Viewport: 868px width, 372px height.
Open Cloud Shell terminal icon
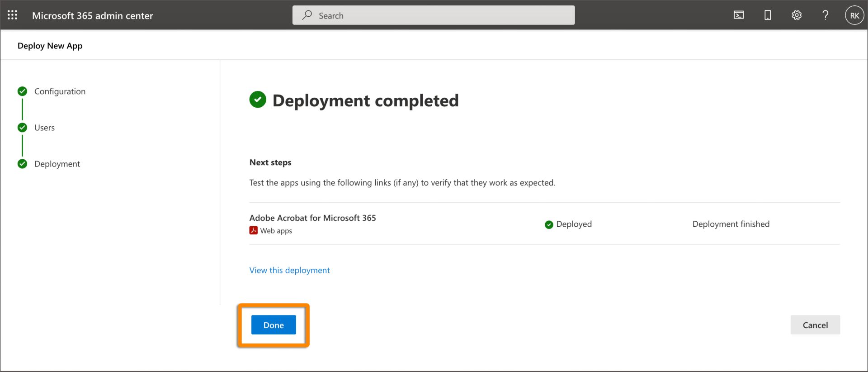(x=739, y=15)
